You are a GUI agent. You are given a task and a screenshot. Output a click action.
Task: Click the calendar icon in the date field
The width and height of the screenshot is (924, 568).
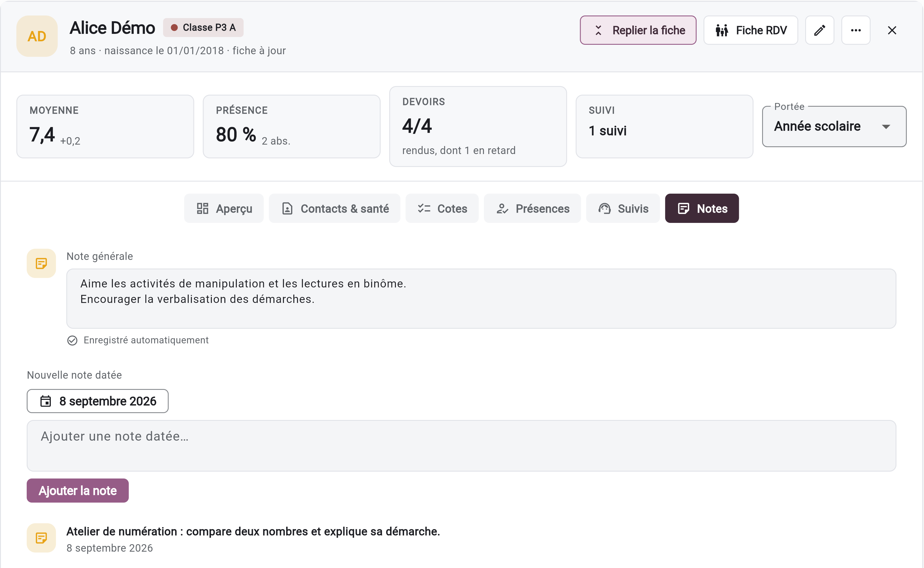pos(45,401)
